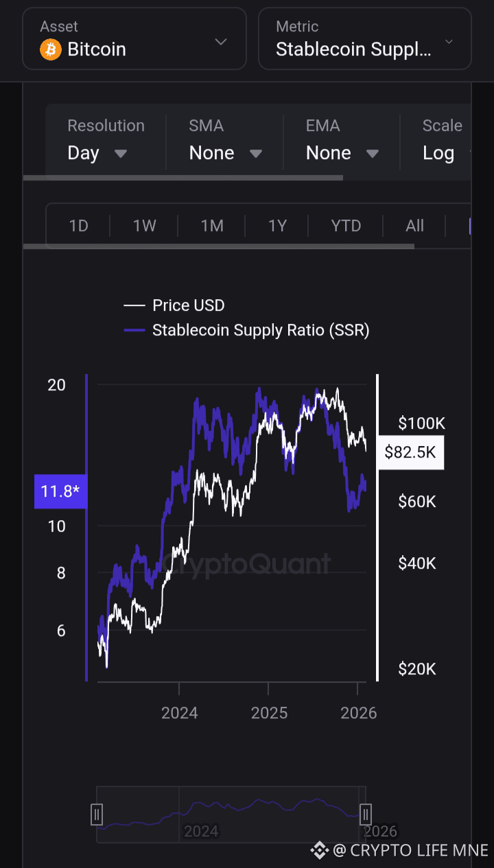Click the orange Bitcoin asset icon
Screen dimensions: 494x868
point(51,49)
